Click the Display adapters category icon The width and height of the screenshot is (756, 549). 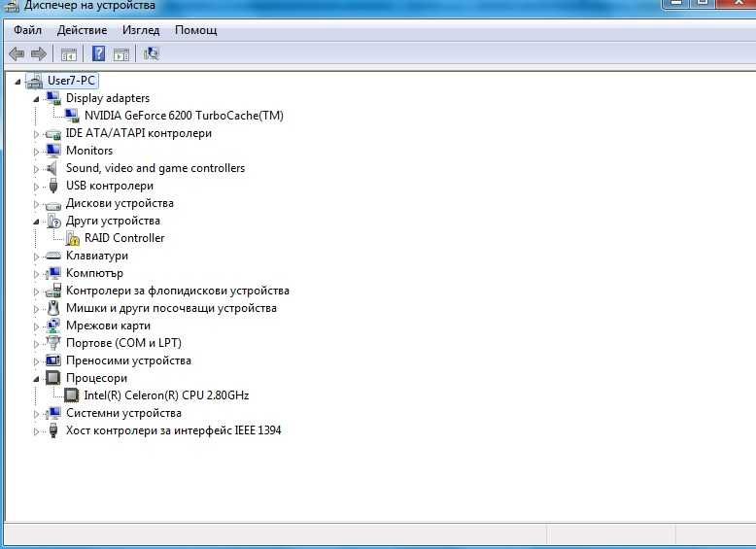(x=53, y=98)
